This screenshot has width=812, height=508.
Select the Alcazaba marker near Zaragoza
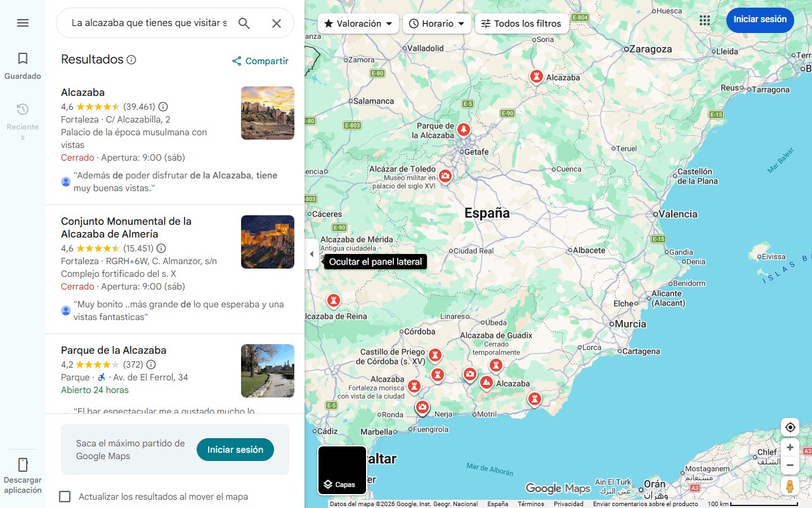pyautogui.click(x=536, y=76)
